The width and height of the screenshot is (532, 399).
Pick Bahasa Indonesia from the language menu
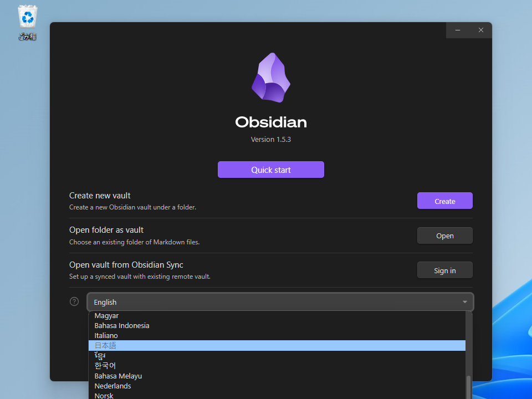click(122, 325)
